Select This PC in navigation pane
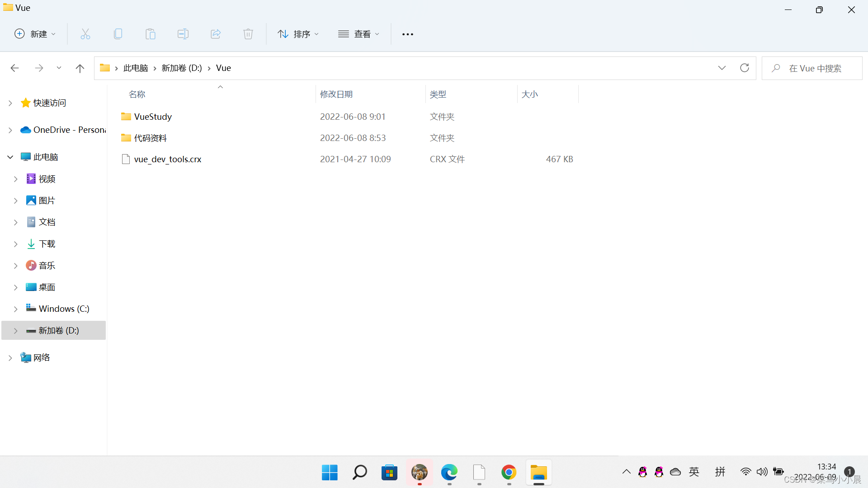This screenshot has height=488, width=868. (45, 157)
